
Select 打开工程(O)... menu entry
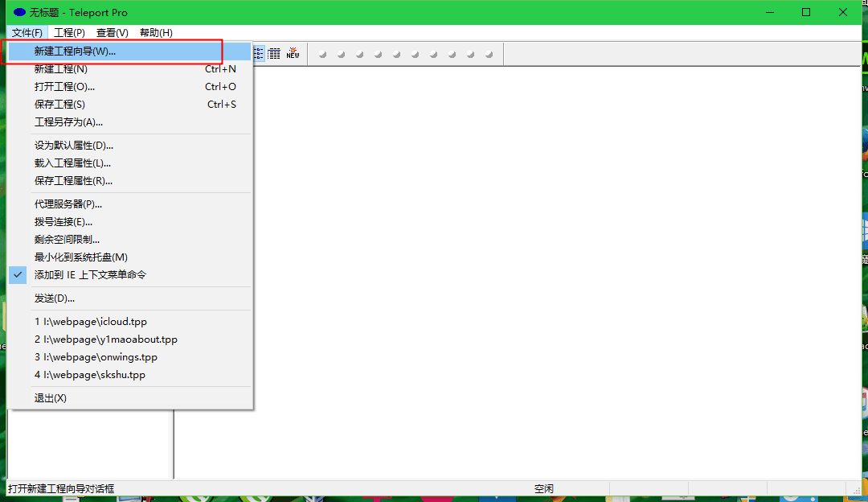tap(131, 86)
